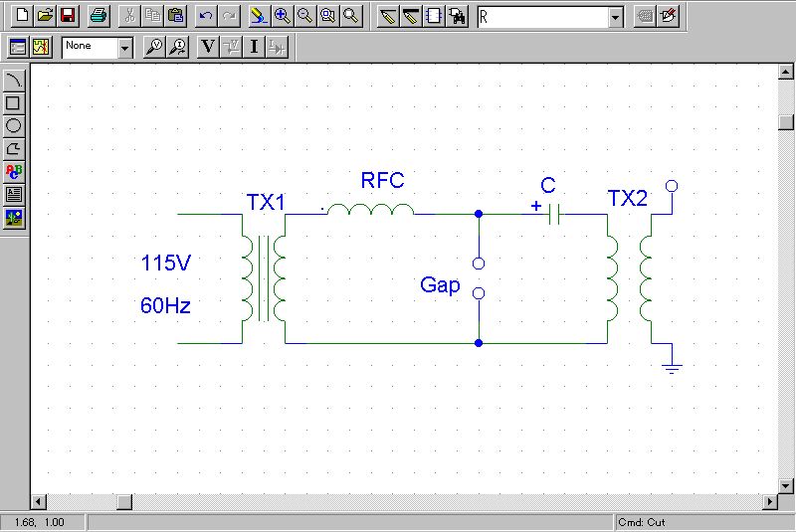
Task: Expand the marker dropdown showing None
Action: pyautogui.click(x=124, y=47)
